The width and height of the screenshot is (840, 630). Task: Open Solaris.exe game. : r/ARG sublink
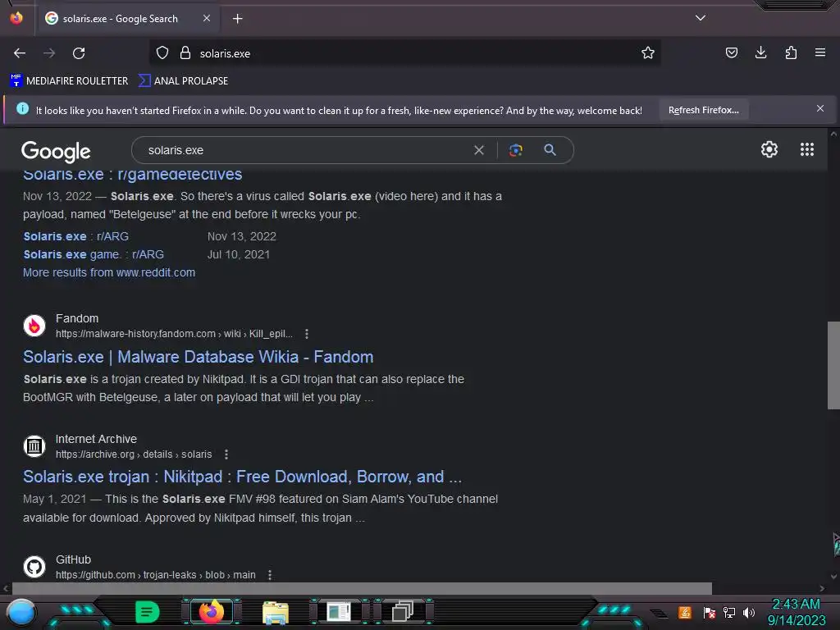94,254
